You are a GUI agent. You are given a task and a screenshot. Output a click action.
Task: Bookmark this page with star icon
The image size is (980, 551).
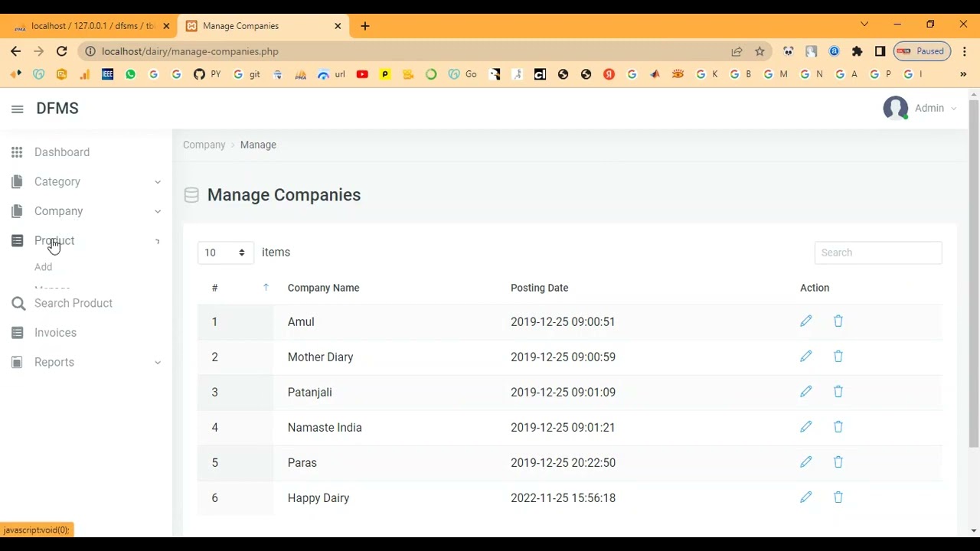tap(759, 51)
